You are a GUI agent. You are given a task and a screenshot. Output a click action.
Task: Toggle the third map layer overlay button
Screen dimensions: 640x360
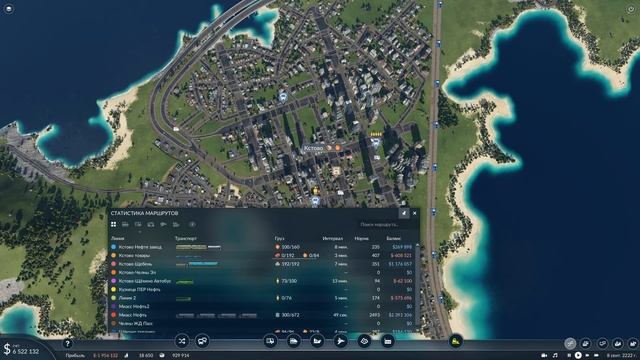click(x=602, y=344)
